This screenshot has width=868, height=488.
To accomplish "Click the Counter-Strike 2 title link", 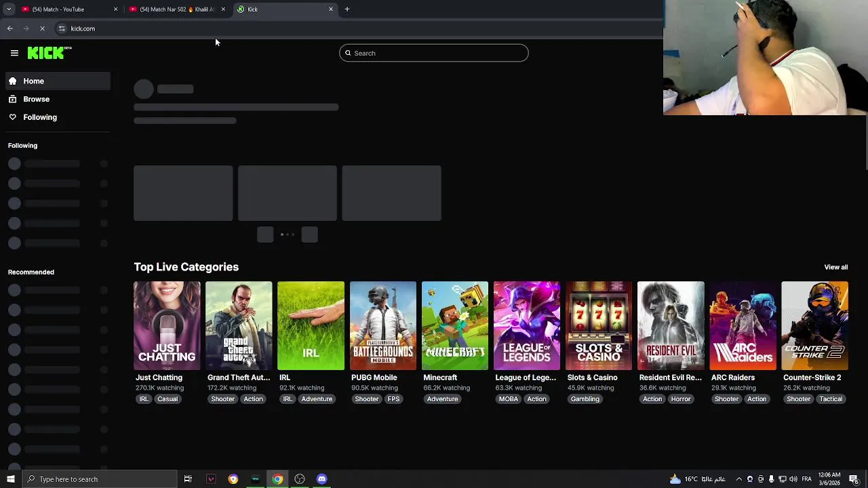I will tap(812, 378).
